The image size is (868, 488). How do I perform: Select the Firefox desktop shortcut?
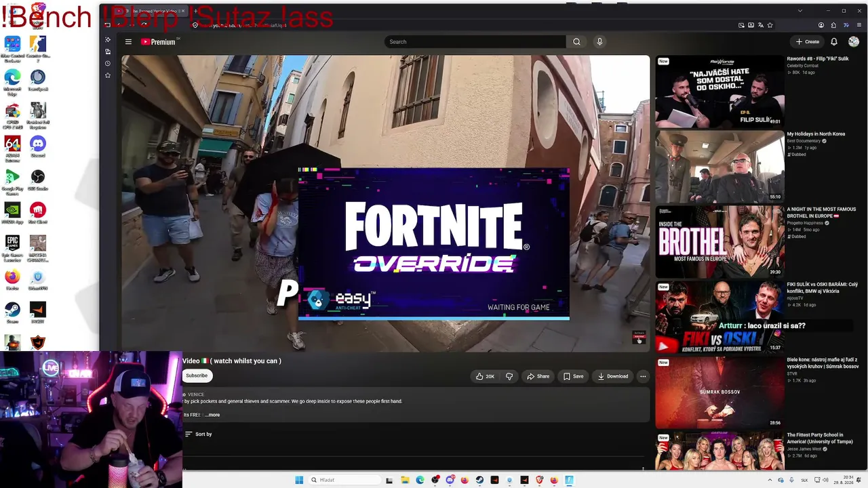click(x=12, y=279)
